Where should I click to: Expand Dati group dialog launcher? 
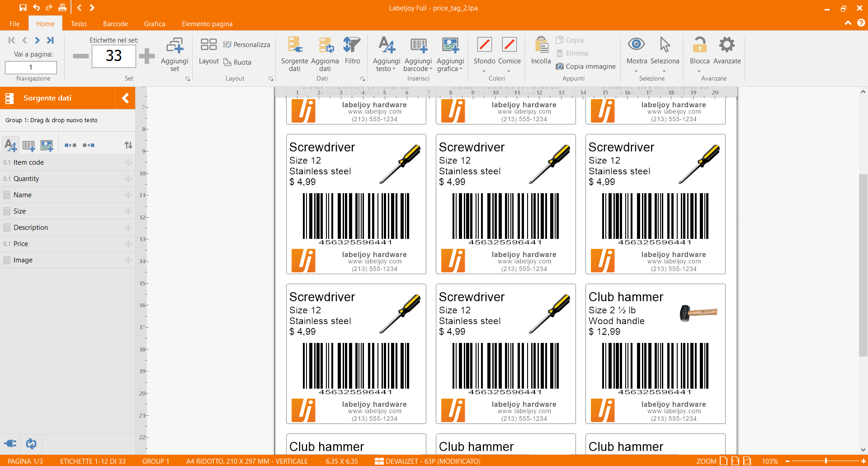coord(363,79)
